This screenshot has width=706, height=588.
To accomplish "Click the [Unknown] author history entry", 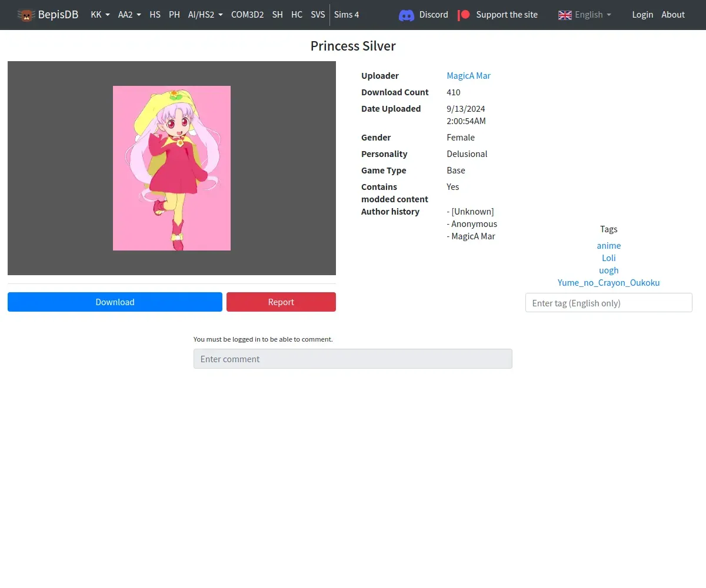I will click(x=471, y=212).
